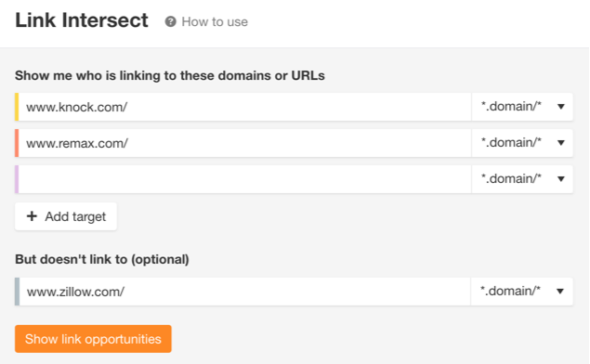Open mode dropdown for knock.com row
The image size is (590, 364).
coord(522,107)
